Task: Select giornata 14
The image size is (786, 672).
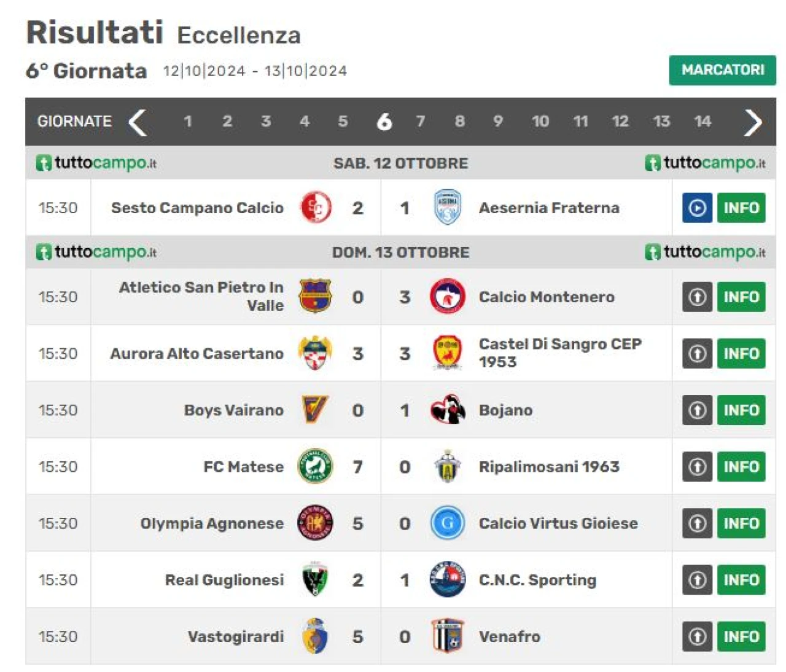Action: point(702,121)
